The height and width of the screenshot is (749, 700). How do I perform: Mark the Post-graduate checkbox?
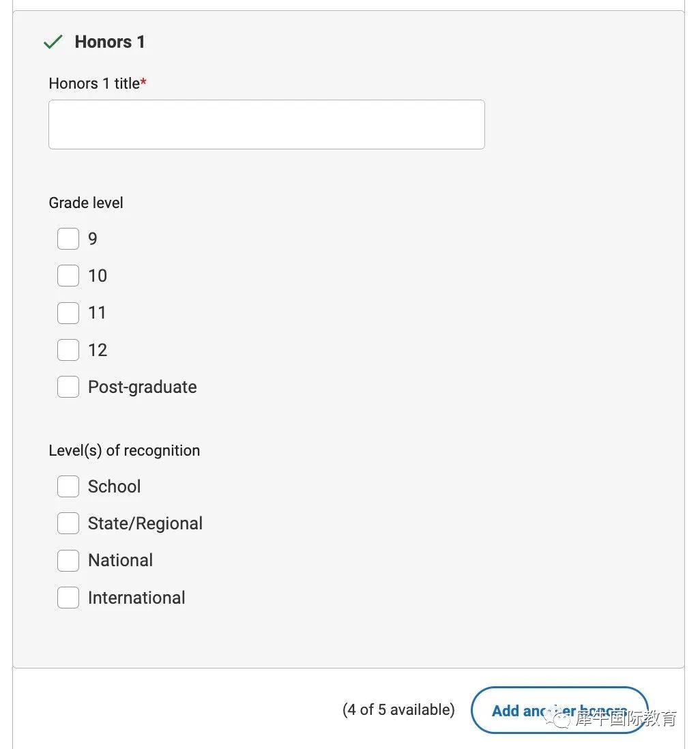coord(68,387)
